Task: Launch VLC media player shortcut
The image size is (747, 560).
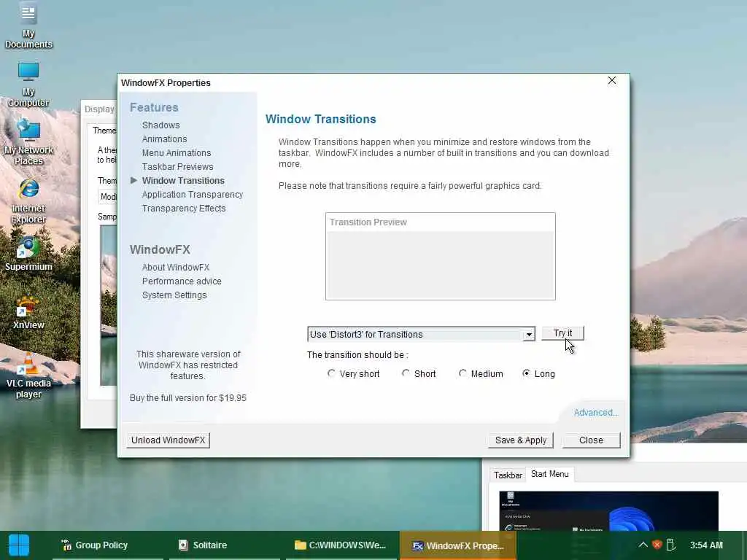Action: [28, 376]
